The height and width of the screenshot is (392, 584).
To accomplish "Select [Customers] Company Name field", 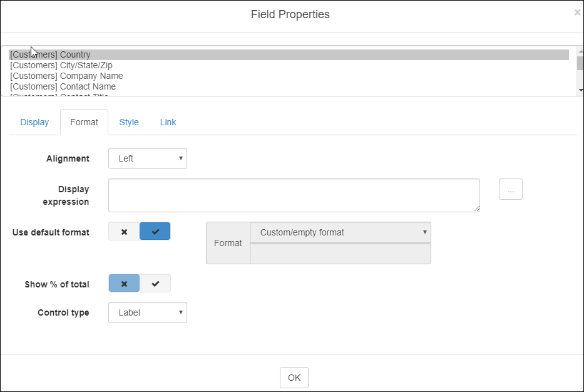I will point(66,76).
